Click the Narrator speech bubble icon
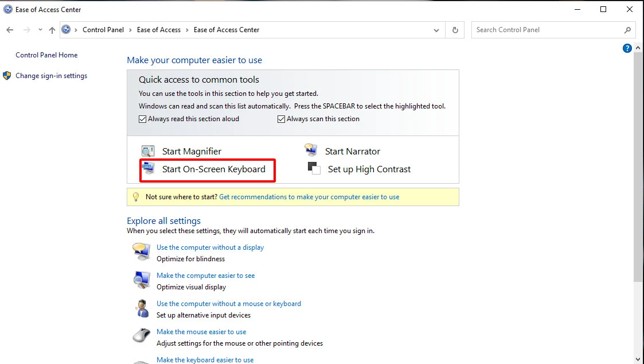Screen dimensions: 644x364 pos(311,150)
